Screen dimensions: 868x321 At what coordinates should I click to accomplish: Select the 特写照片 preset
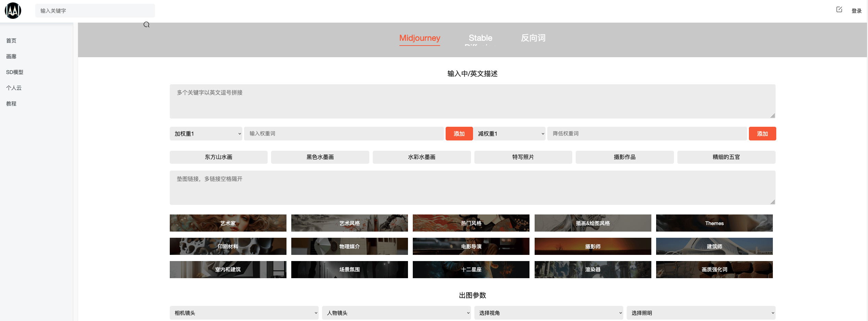coord(523,157)
